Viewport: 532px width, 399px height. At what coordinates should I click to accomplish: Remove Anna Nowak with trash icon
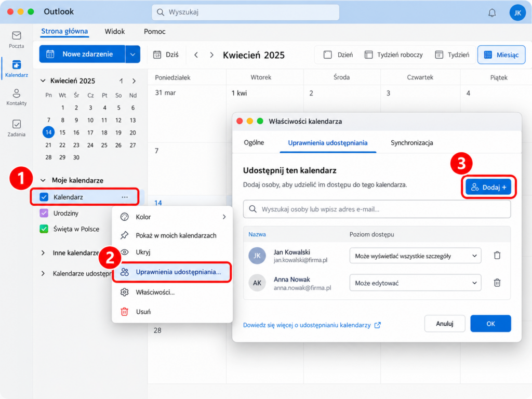pyautogui.click(x=497, y=282)
